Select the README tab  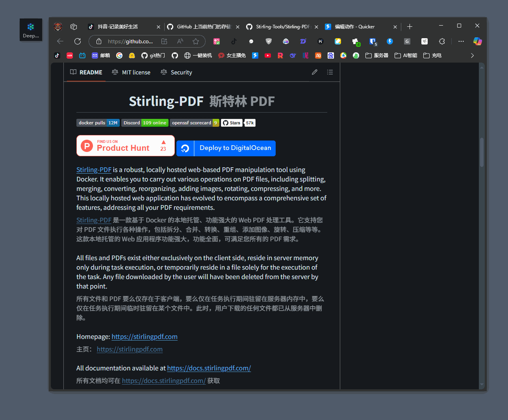(x=86, y=72)
